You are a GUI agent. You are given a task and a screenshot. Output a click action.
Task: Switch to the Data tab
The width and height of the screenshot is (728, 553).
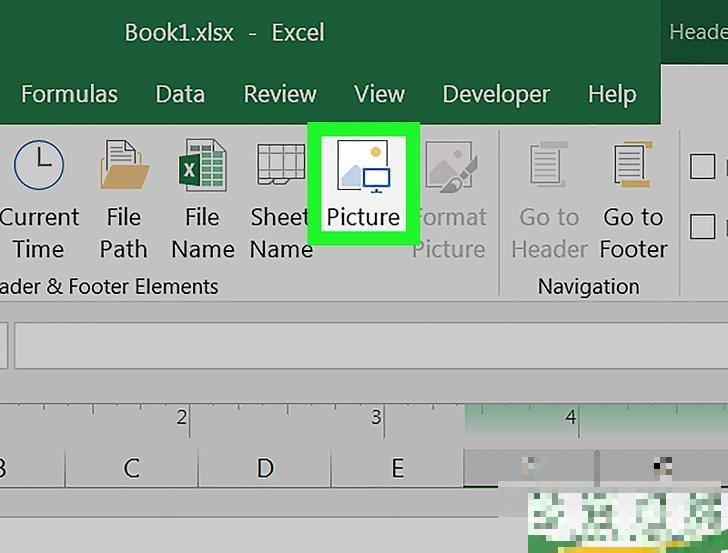180,95
